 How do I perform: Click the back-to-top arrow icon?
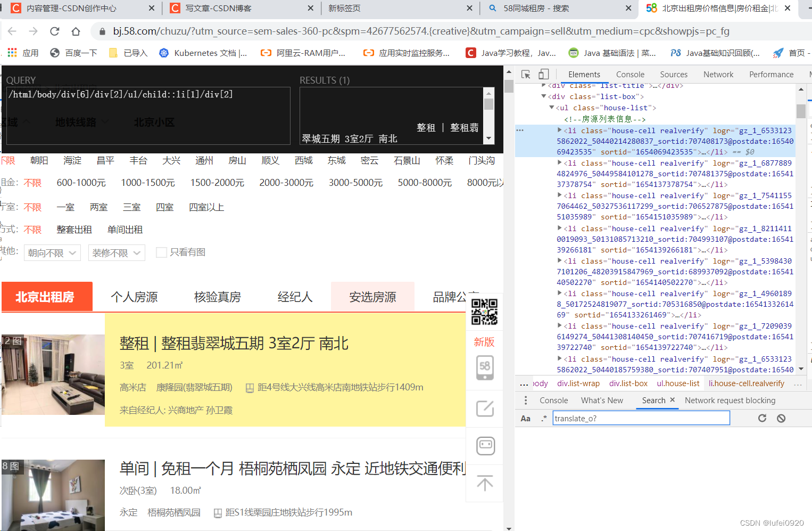[x=484, y=483]
